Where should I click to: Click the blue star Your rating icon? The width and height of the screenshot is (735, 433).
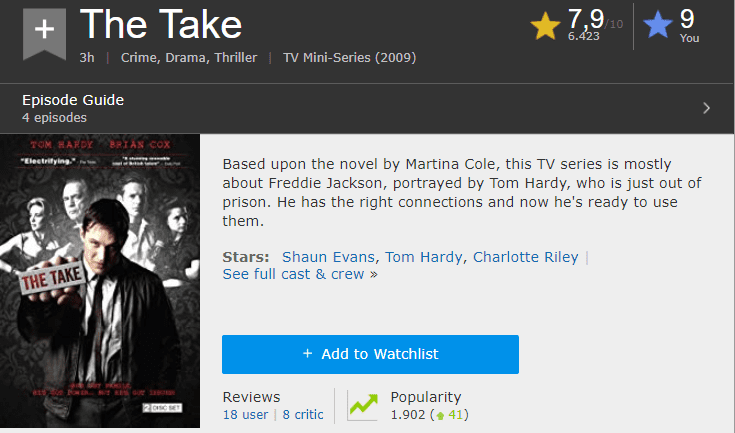(x=658, y=26)
